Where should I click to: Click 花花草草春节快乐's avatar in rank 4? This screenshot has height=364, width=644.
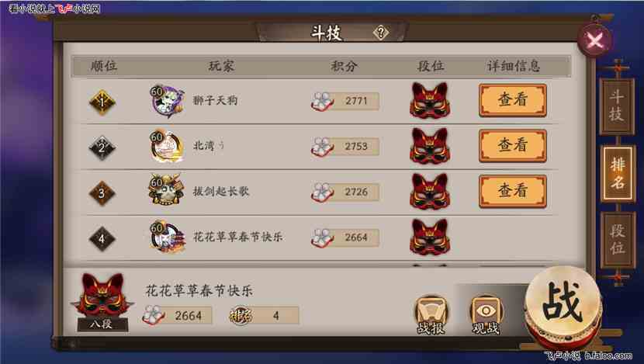pos(167,237)
